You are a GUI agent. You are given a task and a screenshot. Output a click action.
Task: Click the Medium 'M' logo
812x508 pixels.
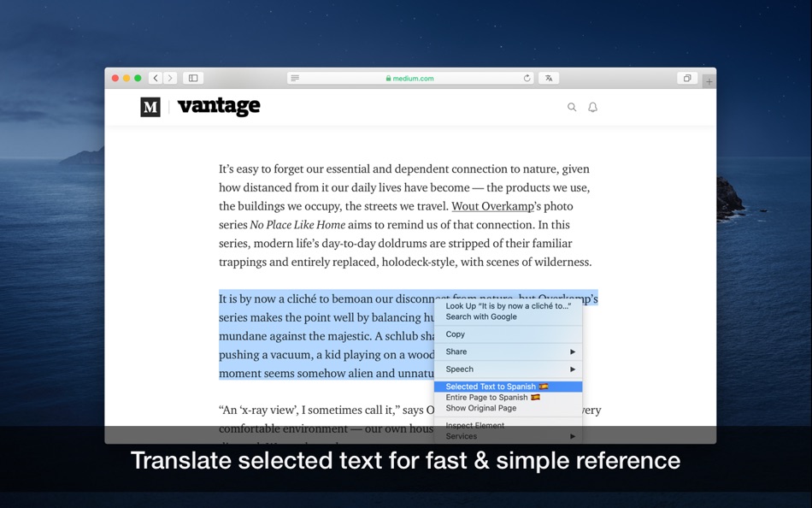[150, 107]
